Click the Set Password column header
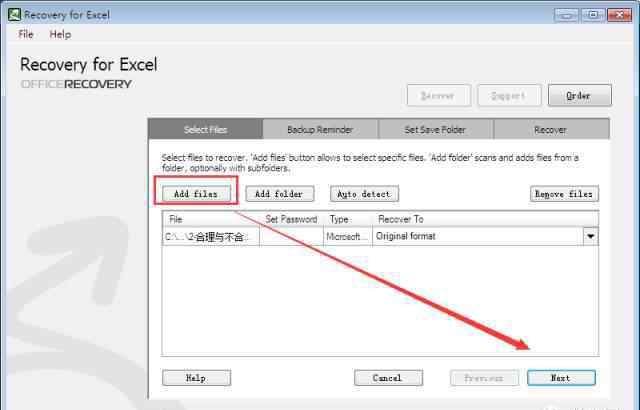Viewport: 640px width, 410px height. point(291,219)
